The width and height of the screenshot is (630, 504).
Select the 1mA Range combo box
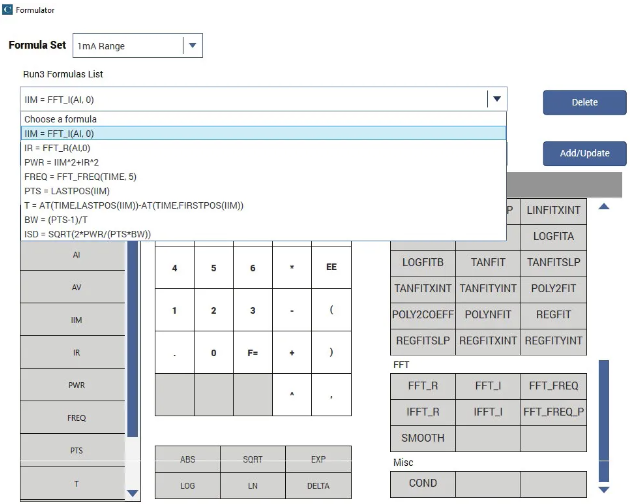[137, 45]
